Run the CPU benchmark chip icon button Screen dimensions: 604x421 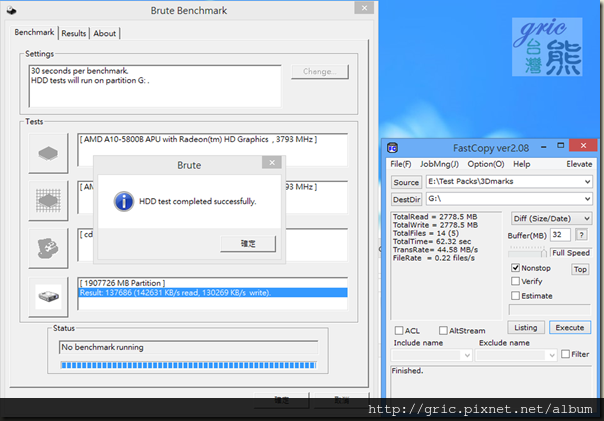pyautogui.click(x=48, y=153)
